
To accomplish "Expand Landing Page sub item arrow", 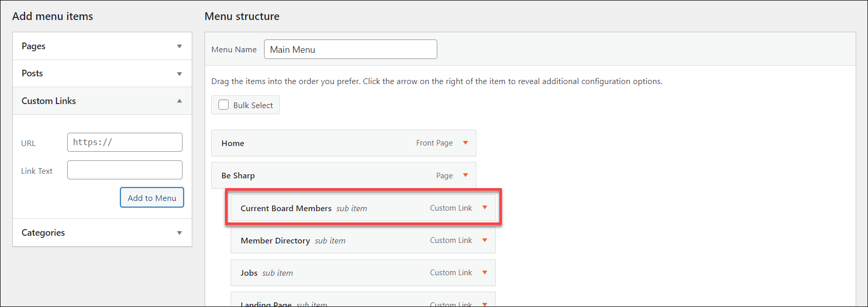I will click(x=485, y=303).
